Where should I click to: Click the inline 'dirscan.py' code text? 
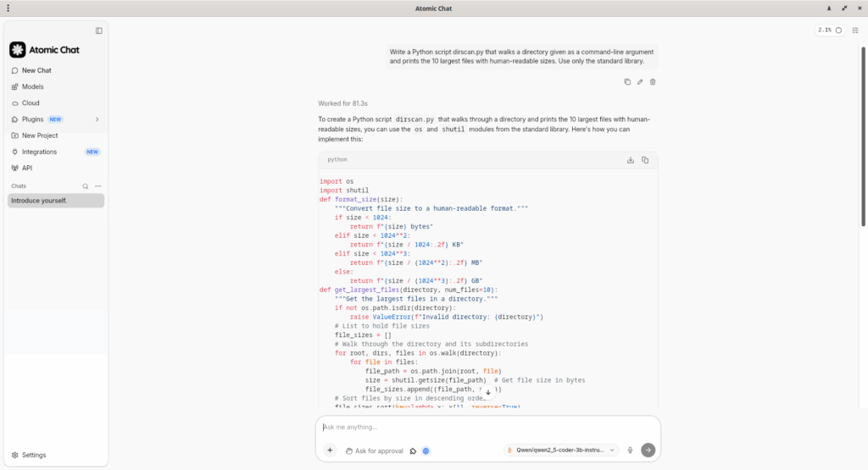click(415, 119)
